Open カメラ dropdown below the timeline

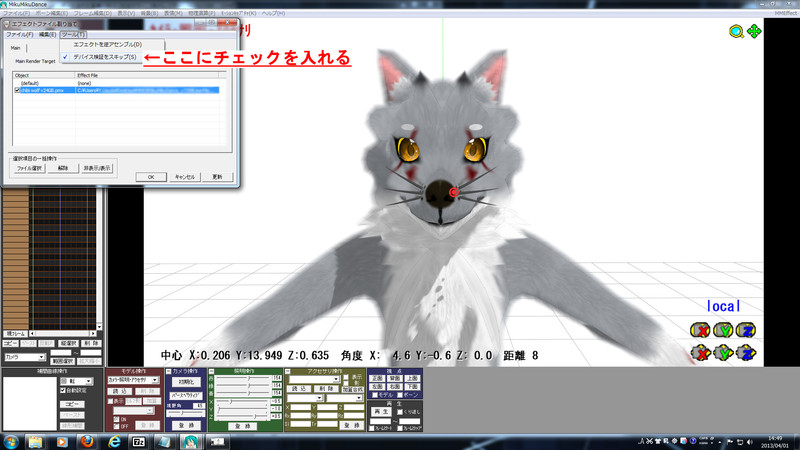click(x=24, y=357)
